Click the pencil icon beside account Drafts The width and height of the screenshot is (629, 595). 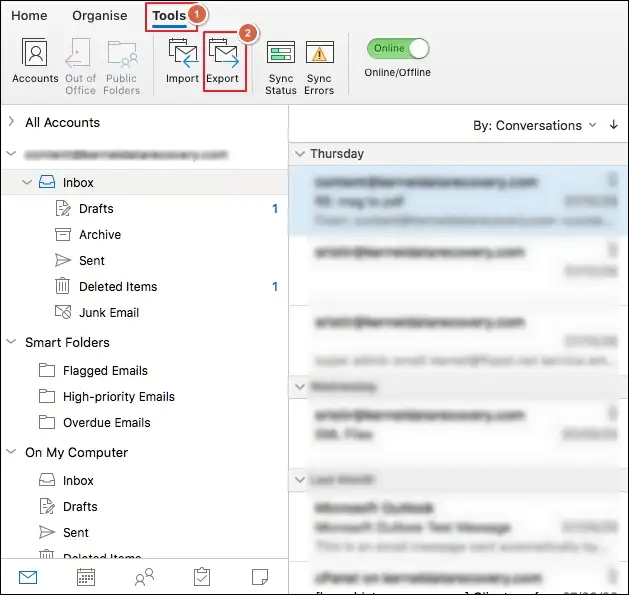pyautogui.click(x=63, y=208)
